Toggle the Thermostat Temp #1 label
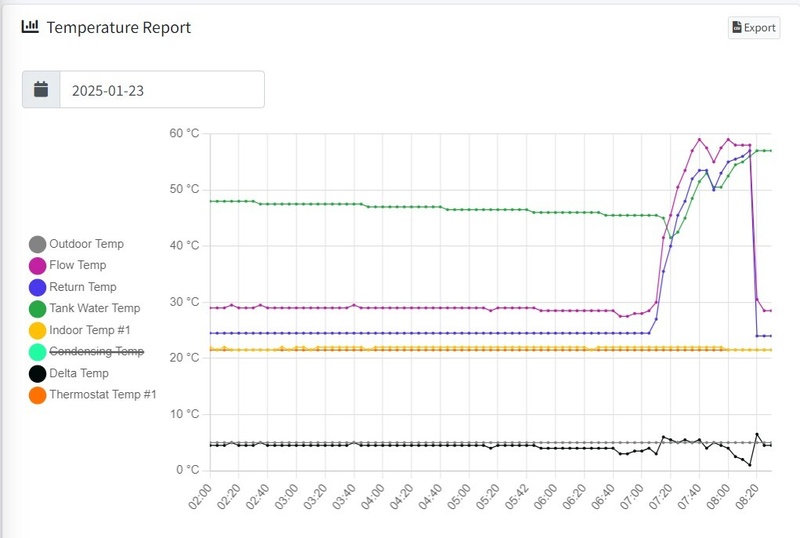The height and width of the screenshot is (538, 800). pyautogui.click(x=103, y=395)
